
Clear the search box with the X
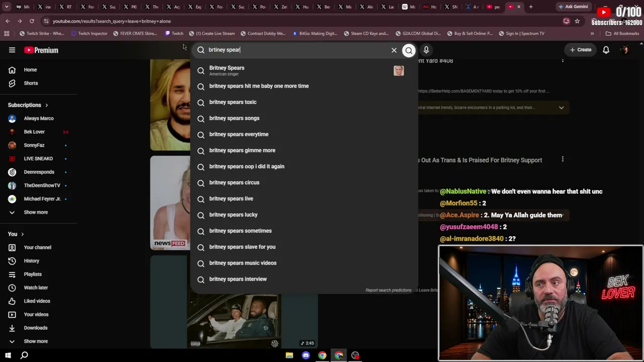(x=394, y=50)
